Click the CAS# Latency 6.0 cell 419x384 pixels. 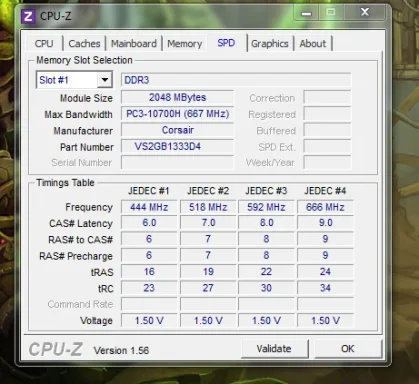click(x=149, y=223)
